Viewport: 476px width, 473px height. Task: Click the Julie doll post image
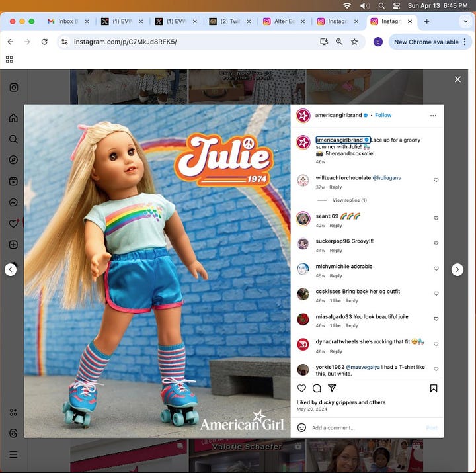[157, 271]
